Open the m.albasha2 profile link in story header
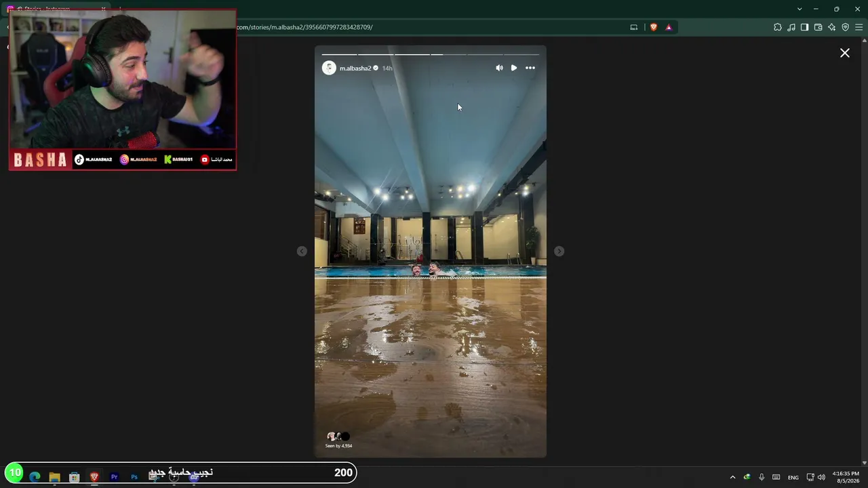 click(355, 68)
